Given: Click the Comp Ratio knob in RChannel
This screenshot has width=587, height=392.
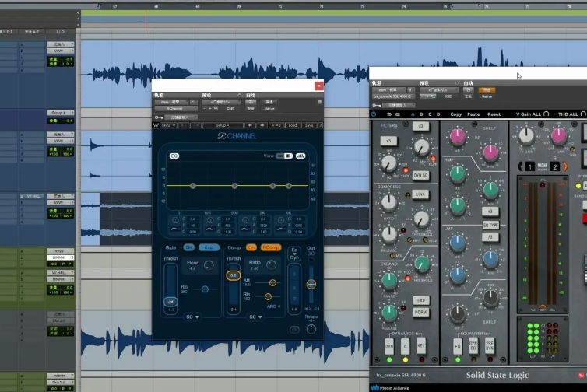Looking at the screenshot, I should pyautogui.click(x=272, y=264).
